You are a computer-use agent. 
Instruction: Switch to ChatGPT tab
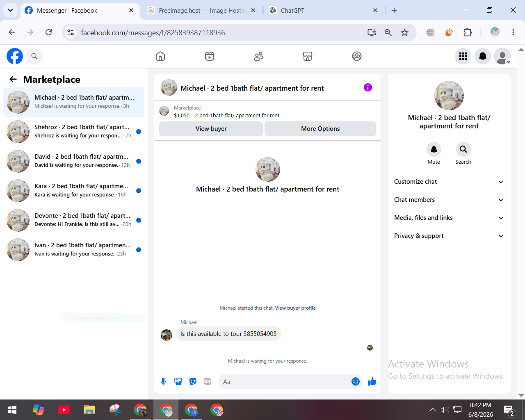(324, 11)
